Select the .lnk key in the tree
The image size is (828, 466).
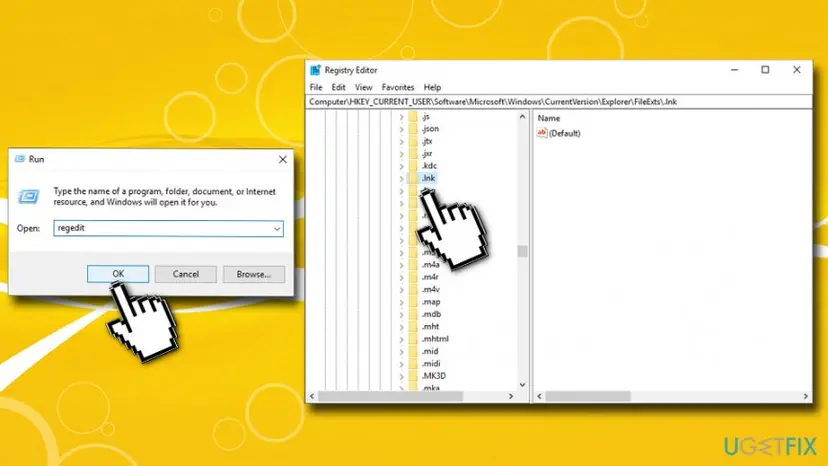[x=428, y=178]
